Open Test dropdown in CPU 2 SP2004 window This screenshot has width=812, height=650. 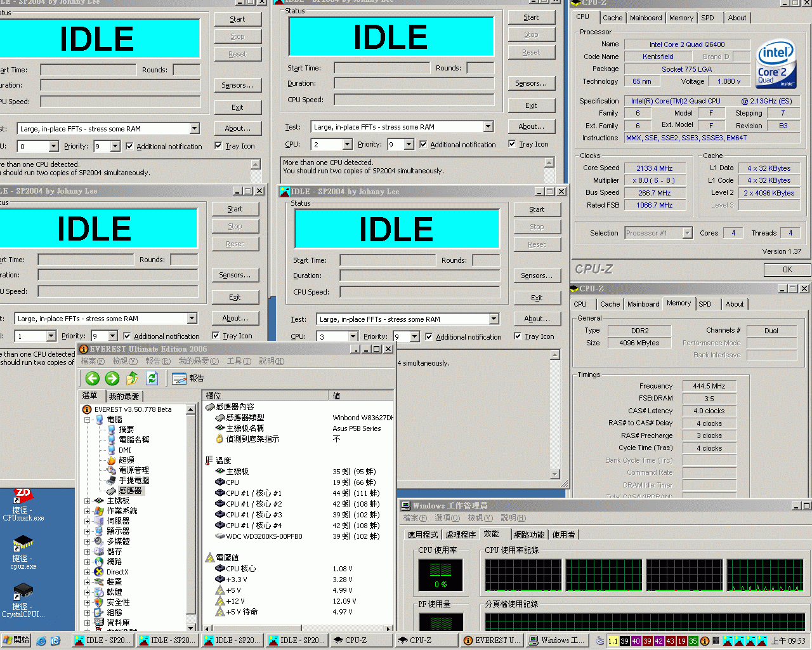(488, 127)
